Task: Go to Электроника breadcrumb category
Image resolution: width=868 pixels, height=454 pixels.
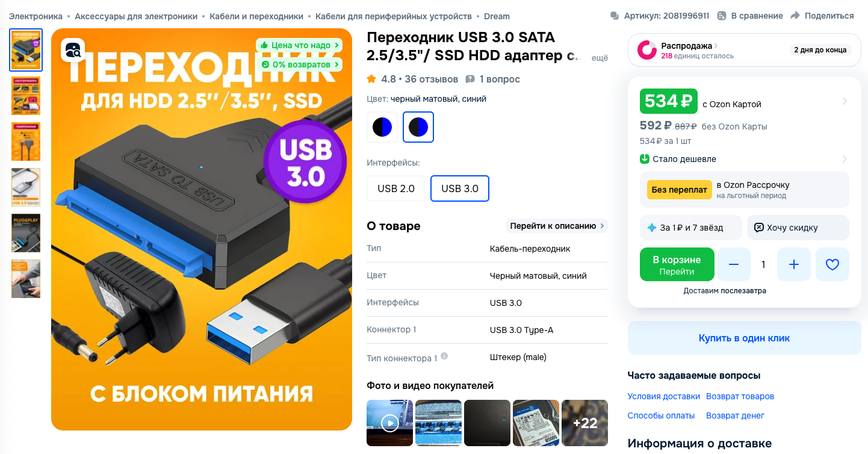Action: tap(36, 16)
